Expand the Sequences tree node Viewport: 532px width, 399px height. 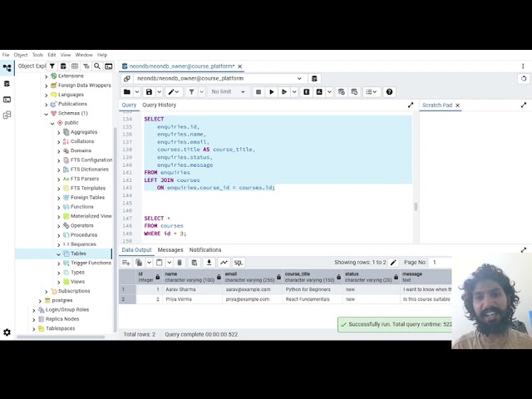coord(59,244)
